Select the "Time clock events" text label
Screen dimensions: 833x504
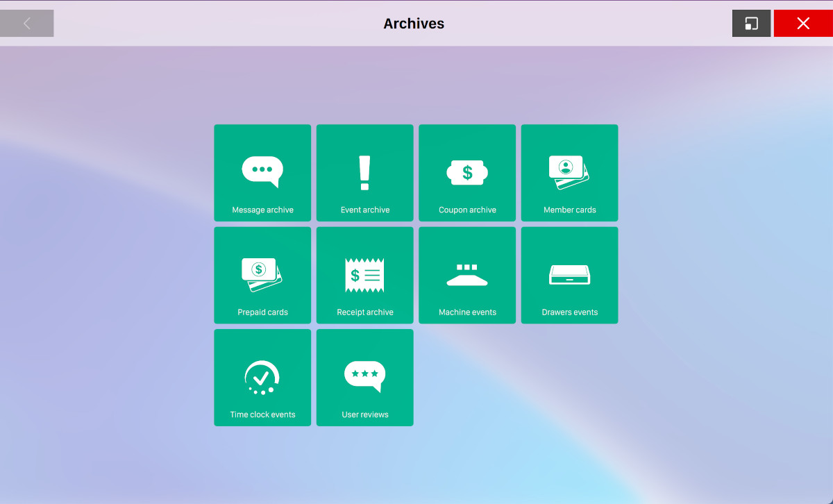(x=262, y=414)
